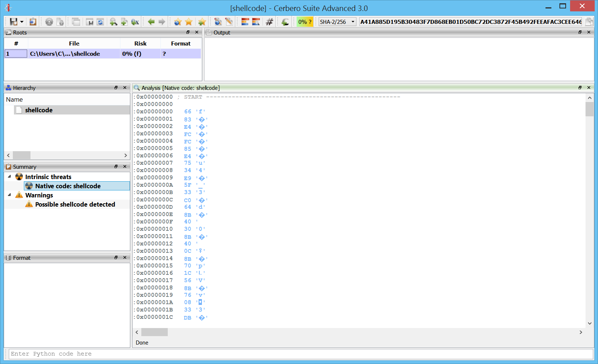
Task: Float the Output panel
Action: point(580,32)
